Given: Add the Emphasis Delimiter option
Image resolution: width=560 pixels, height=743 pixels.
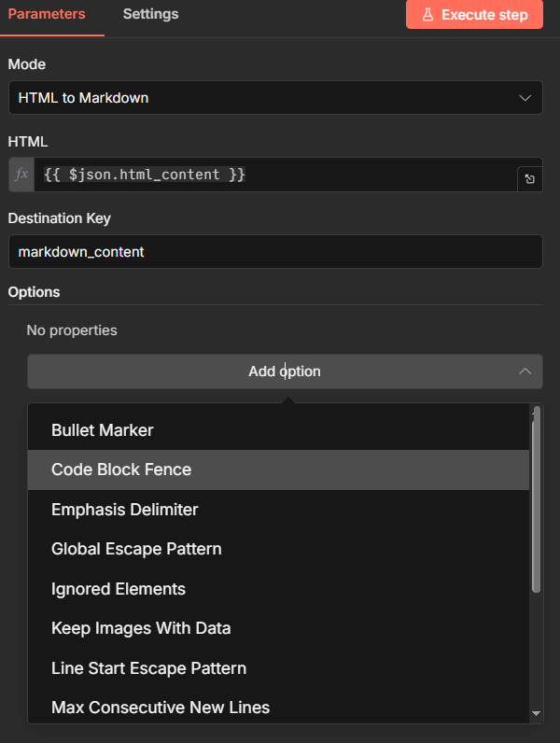Looking at the screenshot, I should tap(125, 510).
